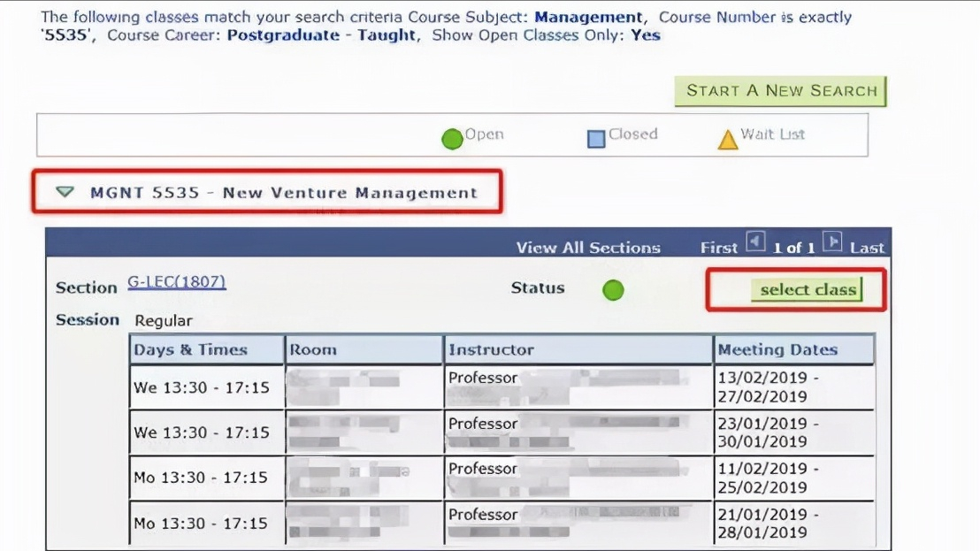Click MGNT 5535 - New Venture Management title
This screenshot has height=551, width=980.
pos(284,193)
